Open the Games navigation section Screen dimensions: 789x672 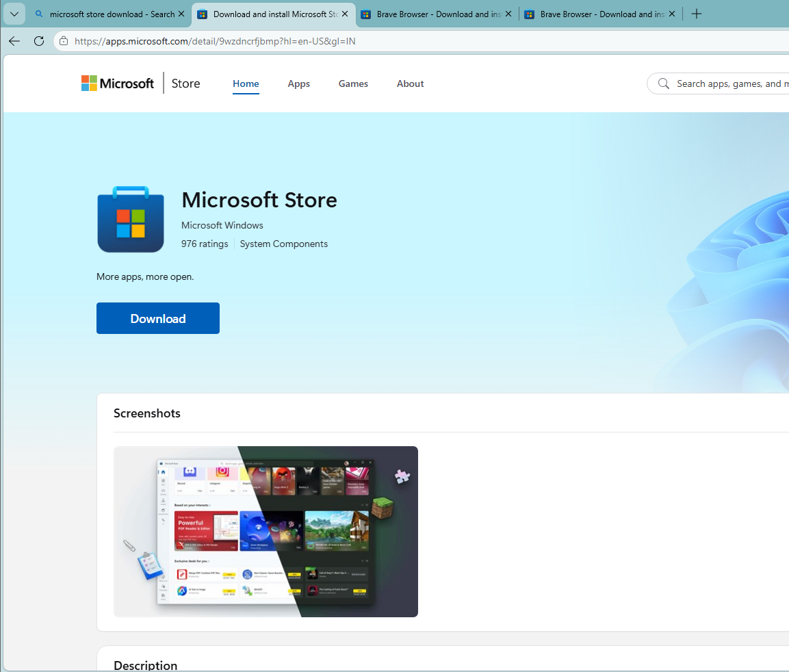(x=353, y=83)
